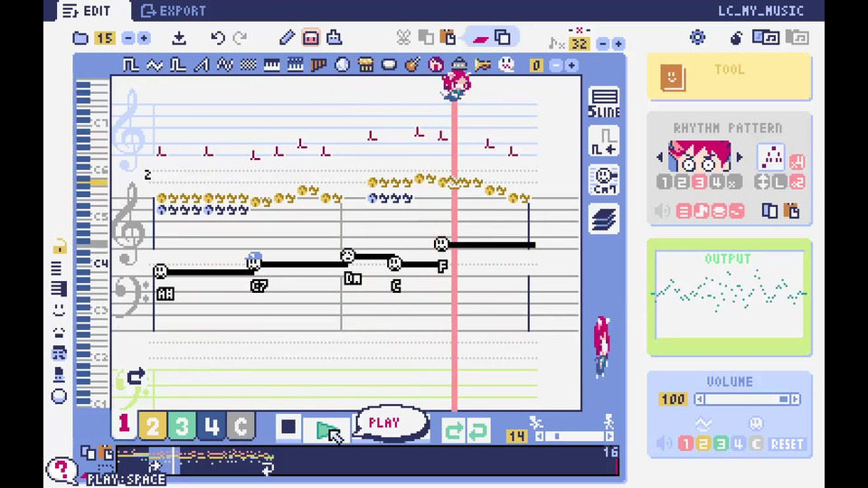Undo the last action
Image resolution: width=868 pixels, height=488 pixels.
pos(218,38)
